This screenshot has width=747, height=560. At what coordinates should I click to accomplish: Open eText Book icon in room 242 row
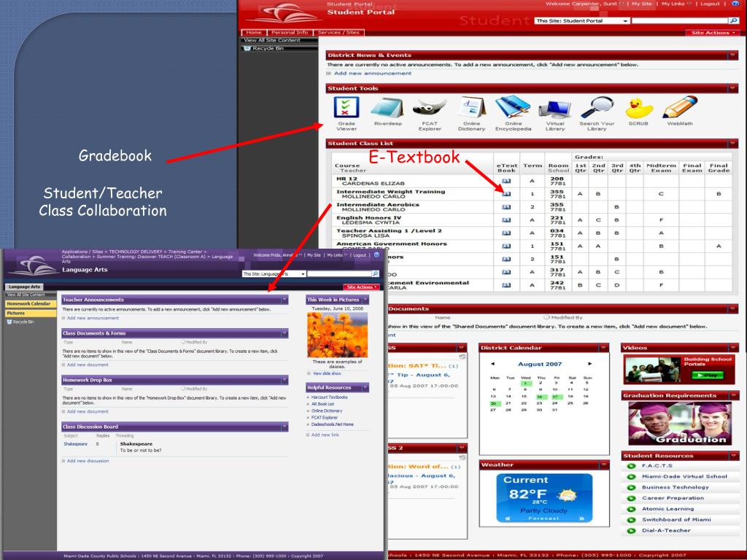506,285
